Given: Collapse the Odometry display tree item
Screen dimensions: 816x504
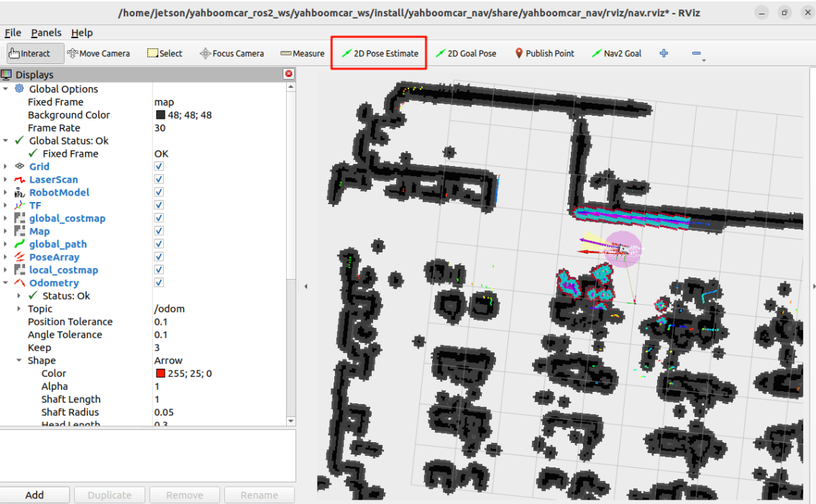Looking at the screenshot, I should click(x=6, y=283).
